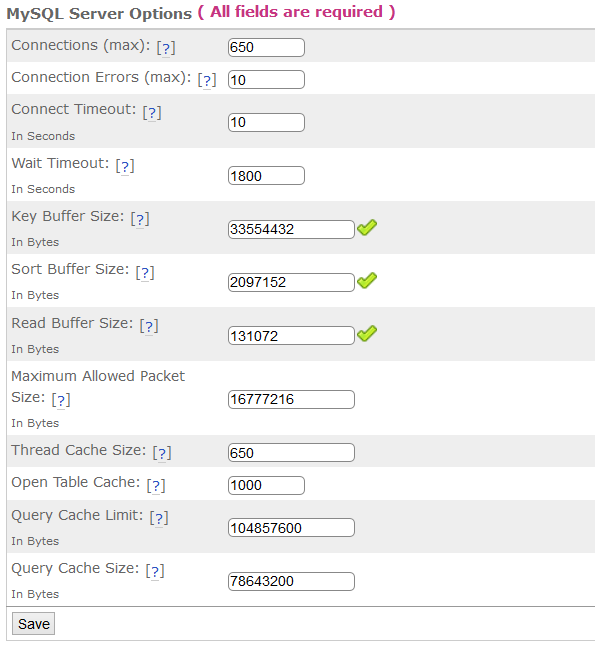This screenshot has width=595, height=672.
Task: Show Thread Cache Size help
Action: 162,453
